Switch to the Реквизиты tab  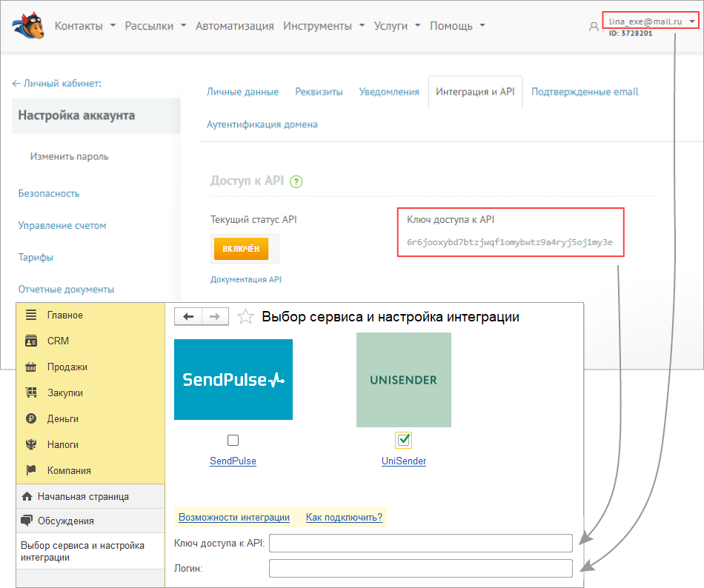pos(319,92)
